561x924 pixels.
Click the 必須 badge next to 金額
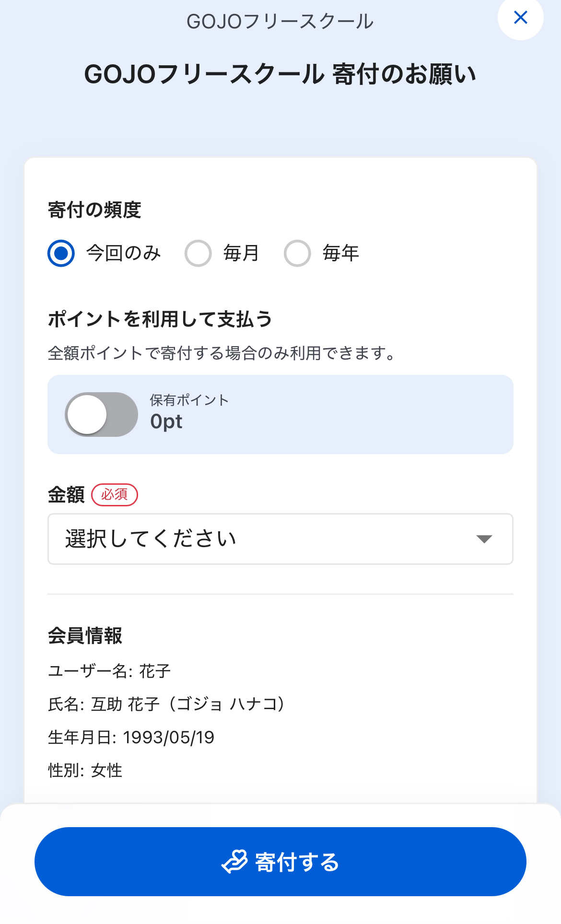(x=114, y=494)
